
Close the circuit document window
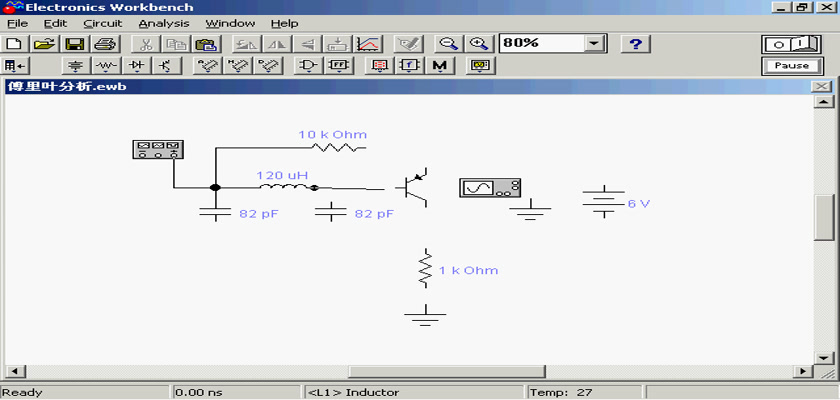pyautogui.click(x=822, y=86)
